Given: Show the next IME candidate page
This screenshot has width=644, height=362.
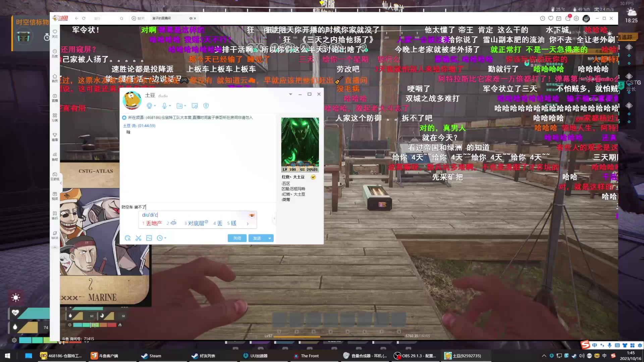Looking at the screenshot, I should click(248, 223).
